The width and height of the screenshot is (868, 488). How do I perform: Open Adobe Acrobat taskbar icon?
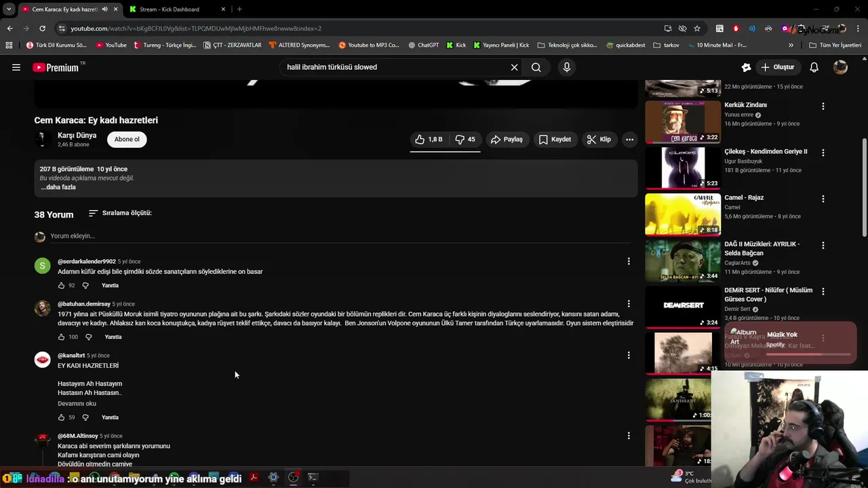pyautogui.click(x=254, y=477)
